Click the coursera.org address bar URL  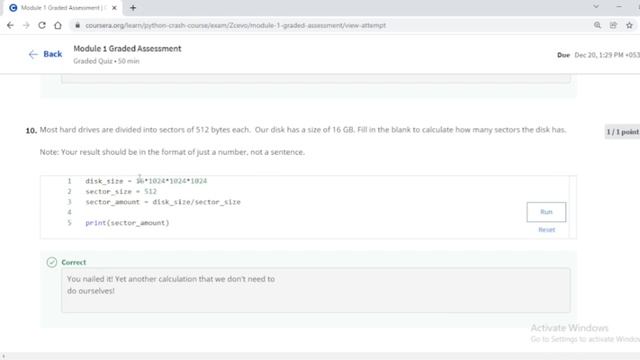[236, 25]
